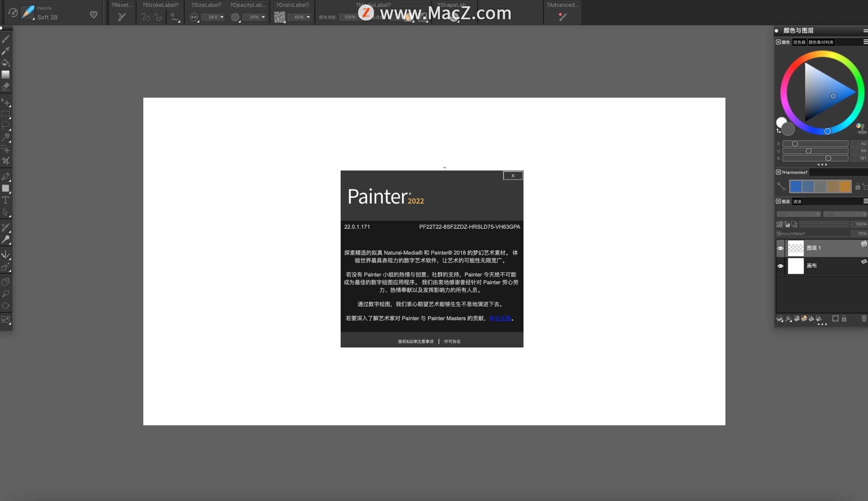
Task: Open the brush size 28.0 dropdown
Action: [x=222, y=17]
